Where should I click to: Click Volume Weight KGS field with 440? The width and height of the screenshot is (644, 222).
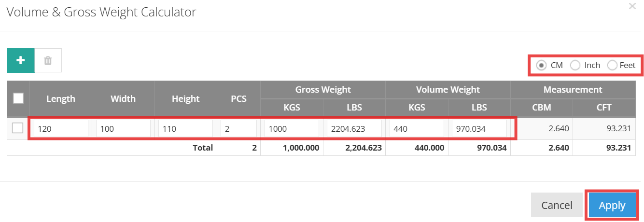point(417,129)
